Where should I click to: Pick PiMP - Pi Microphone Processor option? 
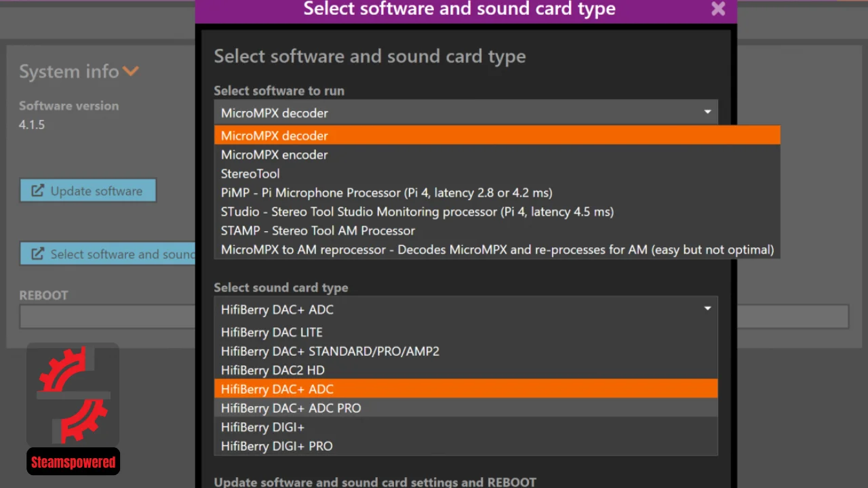click(497, 192)
